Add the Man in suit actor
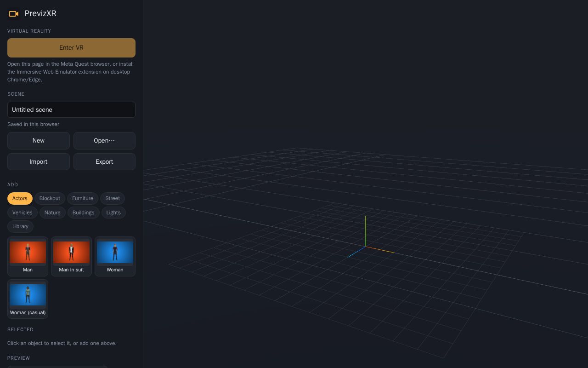This screenshot has height=368, width=588. 71,256
